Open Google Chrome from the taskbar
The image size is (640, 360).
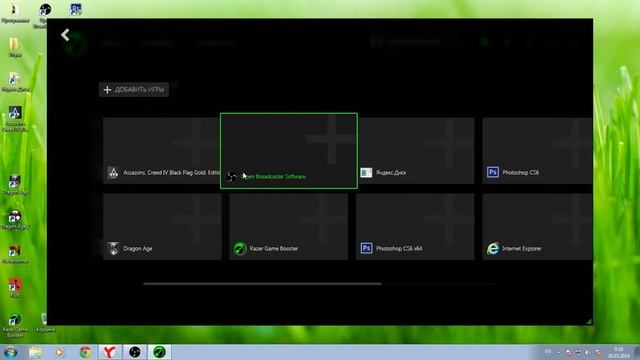(x=85, y=352)
